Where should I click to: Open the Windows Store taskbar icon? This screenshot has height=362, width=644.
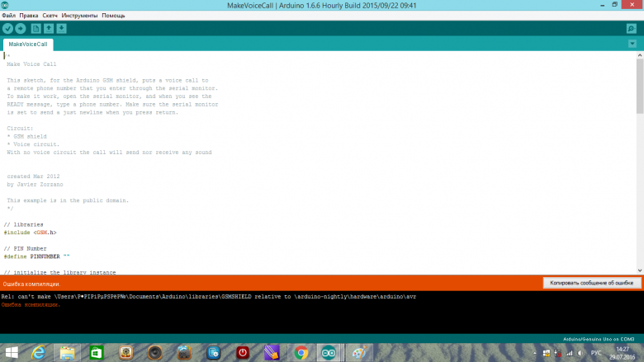pos(97,353)
